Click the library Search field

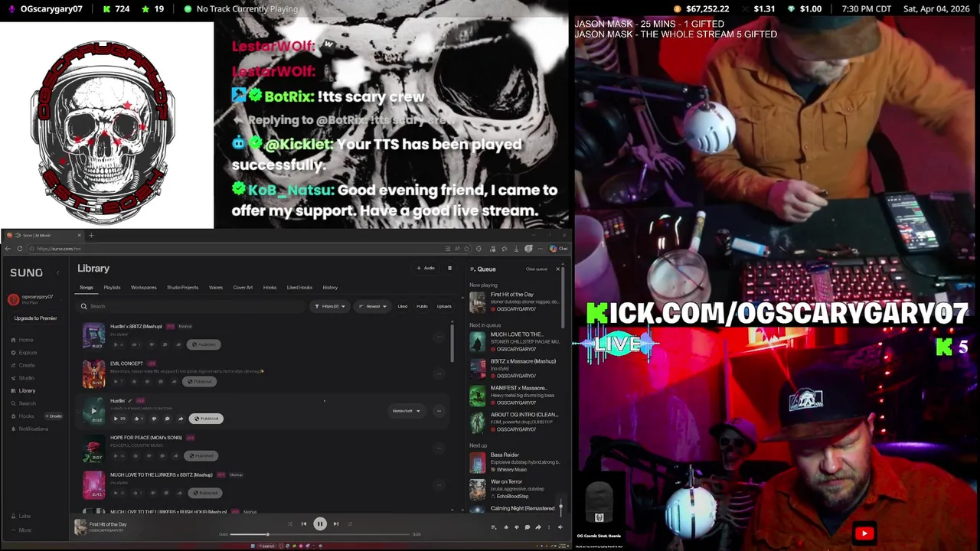(x=191, y=306)
